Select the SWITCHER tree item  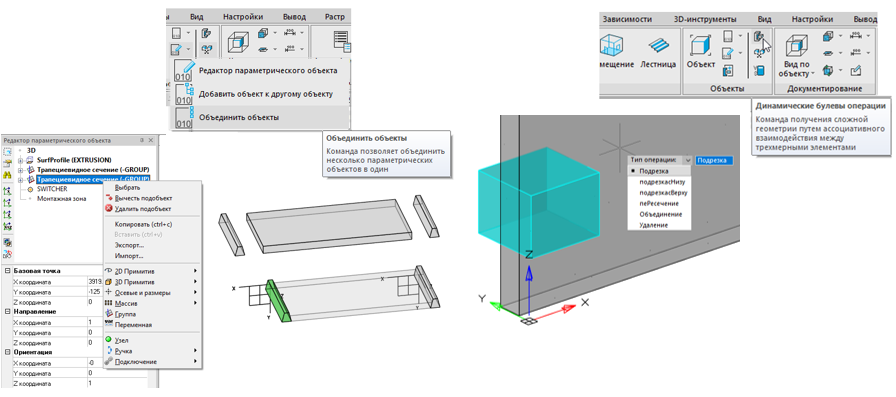52,189
